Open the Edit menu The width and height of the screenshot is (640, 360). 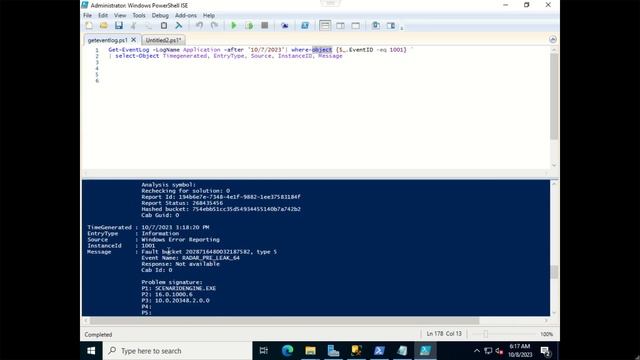point(103,16)
